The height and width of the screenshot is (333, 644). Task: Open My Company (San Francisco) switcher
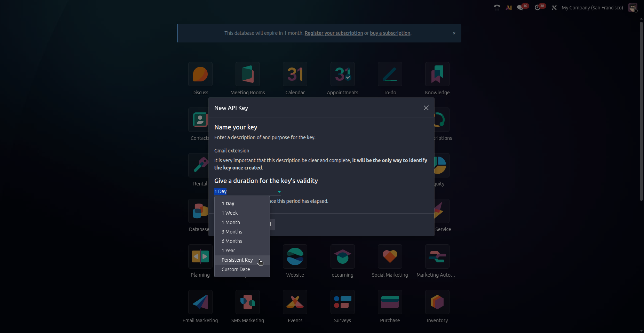(x=592, y=8)
